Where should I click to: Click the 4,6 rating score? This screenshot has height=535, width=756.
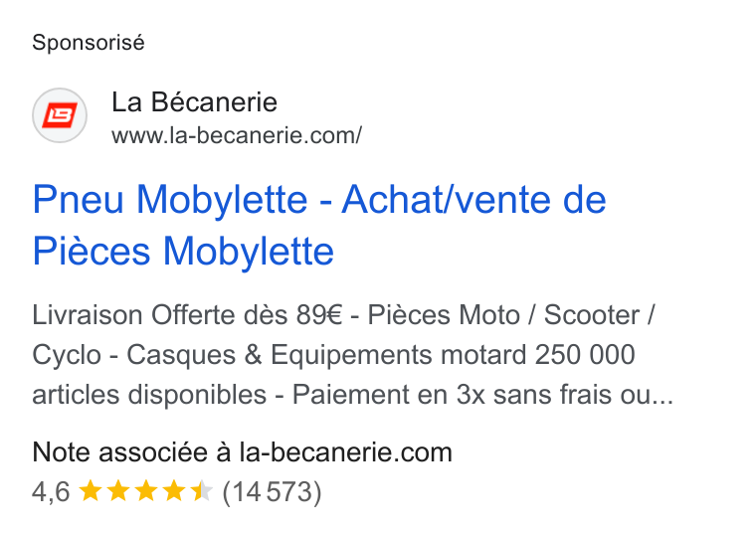51,492
